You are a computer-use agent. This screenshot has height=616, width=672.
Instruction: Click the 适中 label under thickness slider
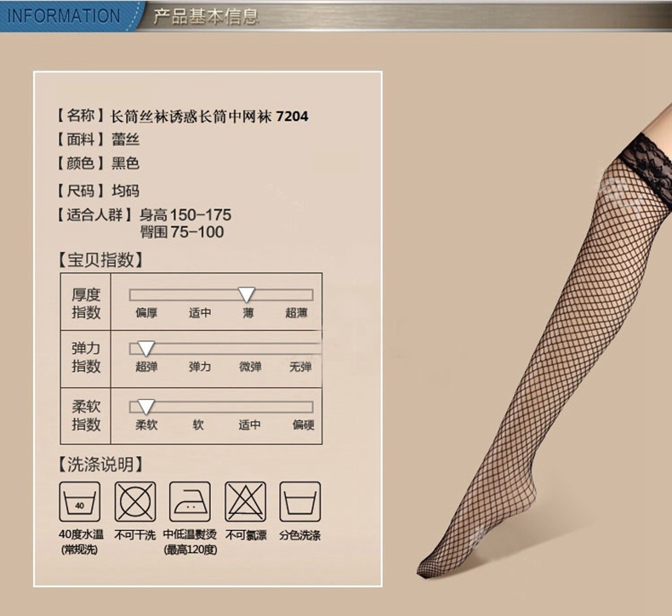pos(200,313)
